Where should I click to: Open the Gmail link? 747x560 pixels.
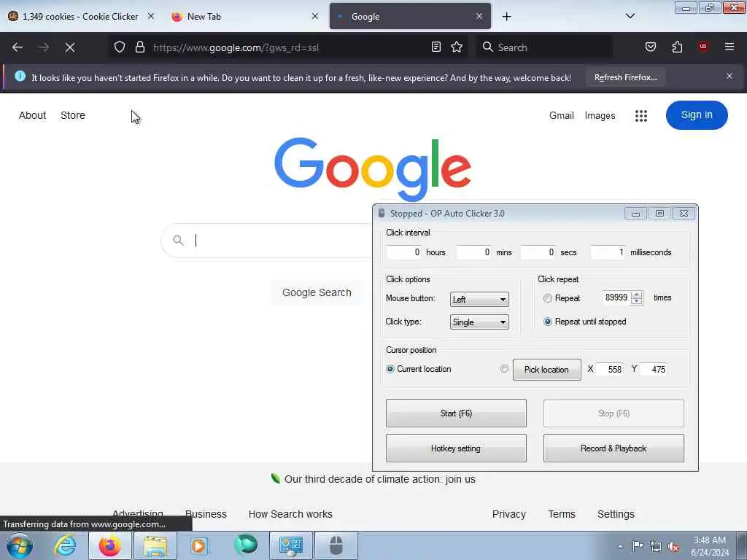pyautogui.click(x=561, y=116)
